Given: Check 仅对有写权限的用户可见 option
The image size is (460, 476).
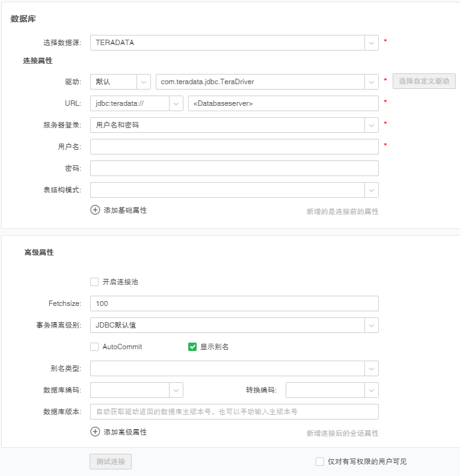Looking at the screenshot, I should click(320, 462).
